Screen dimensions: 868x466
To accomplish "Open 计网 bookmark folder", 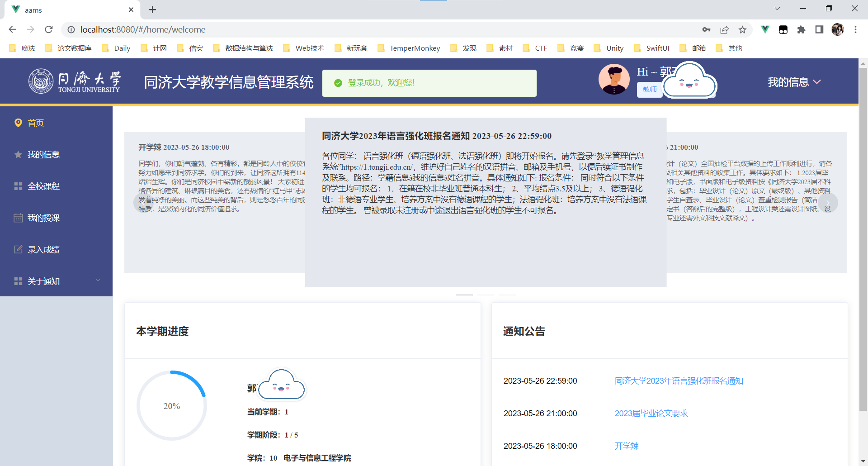I will [154, 48].
